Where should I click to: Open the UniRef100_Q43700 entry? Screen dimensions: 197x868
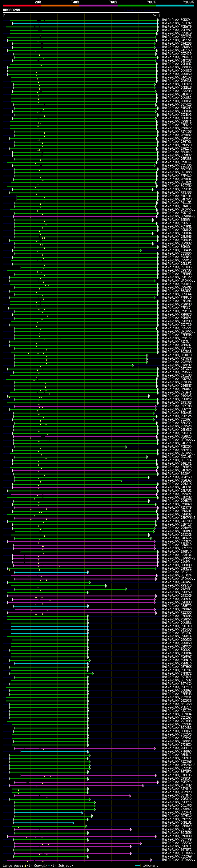tap(177, 521)
